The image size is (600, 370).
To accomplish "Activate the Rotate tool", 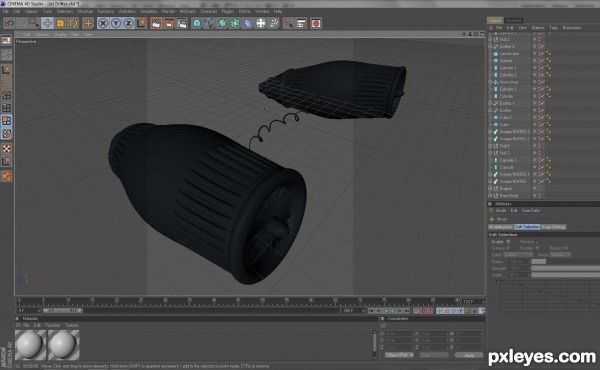I will (x=73, y=23).
